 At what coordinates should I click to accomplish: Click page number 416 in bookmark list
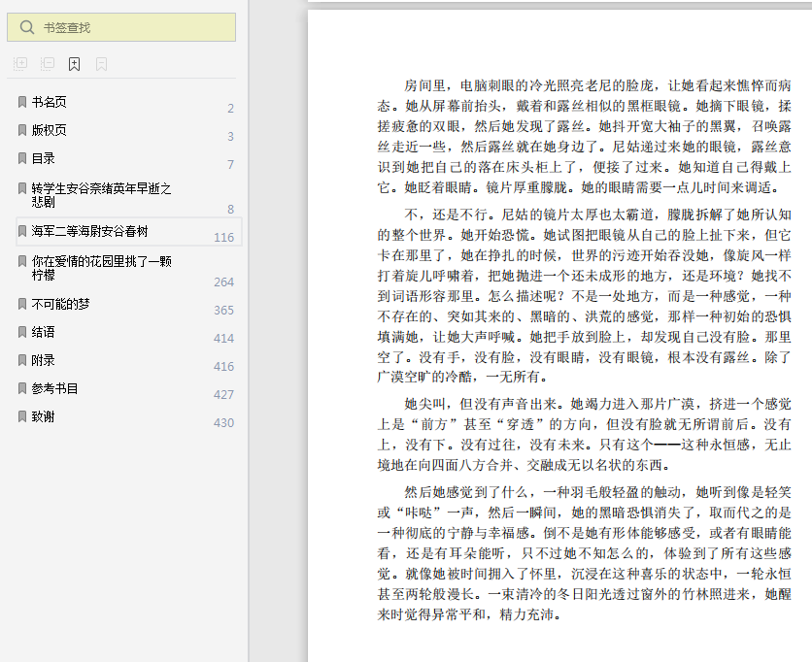223,367
